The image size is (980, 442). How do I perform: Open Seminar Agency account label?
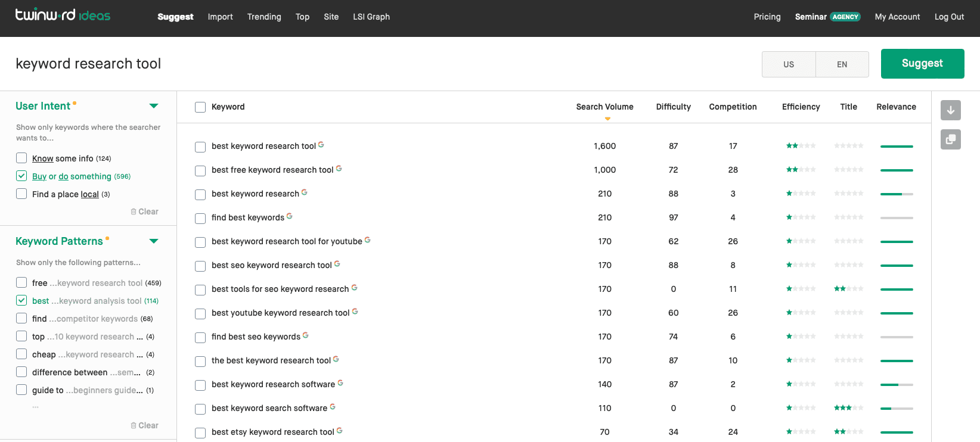(827, 17)
